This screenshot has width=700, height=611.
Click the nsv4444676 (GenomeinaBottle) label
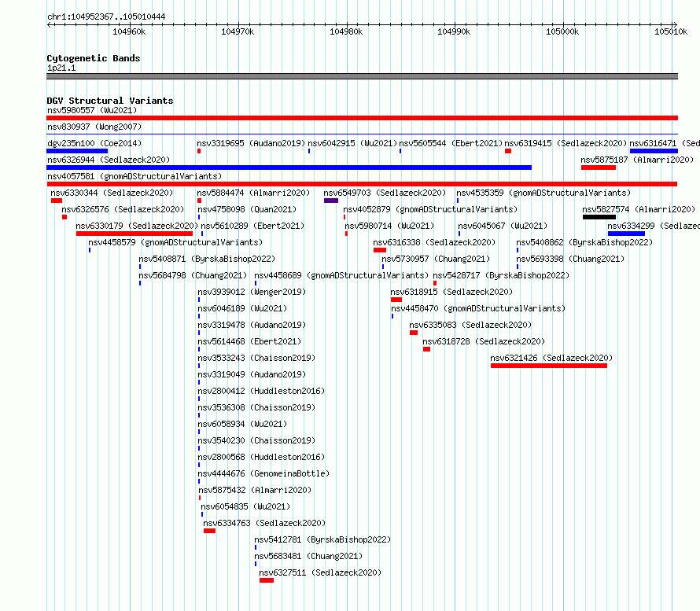tap(263, 473)
